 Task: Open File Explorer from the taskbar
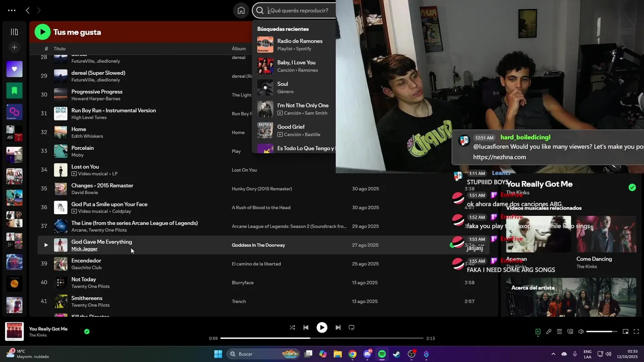coord(338,354)
